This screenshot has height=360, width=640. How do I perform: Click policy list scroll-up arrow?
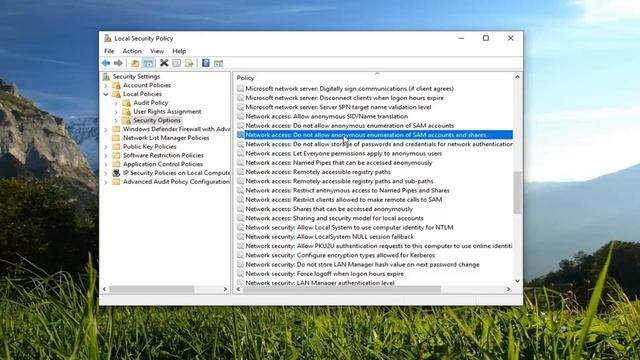(517, 77)
